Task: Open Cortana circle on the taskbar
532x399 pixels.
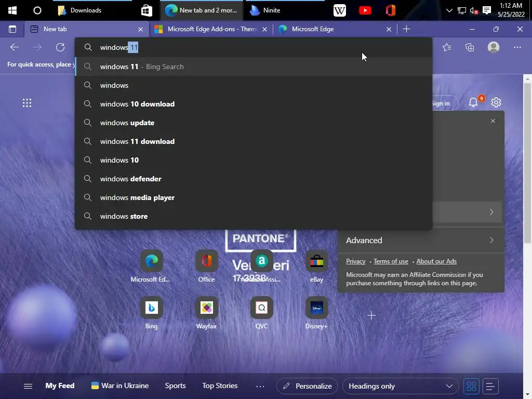Action: (x=37, y=10)
